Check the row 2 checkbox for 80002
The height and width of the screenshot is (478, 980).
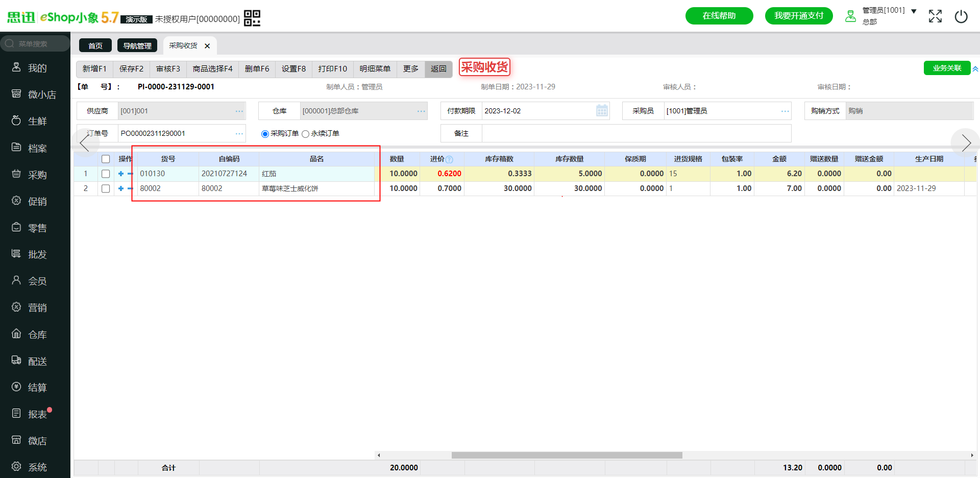coord(106,188)
